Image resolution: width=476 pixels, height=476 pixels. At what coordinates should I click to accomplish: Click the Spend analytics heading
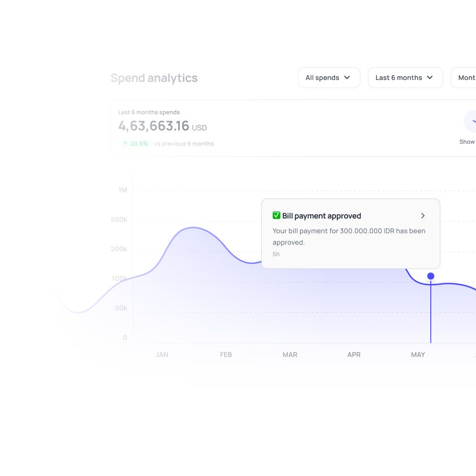tap(154, 78)
